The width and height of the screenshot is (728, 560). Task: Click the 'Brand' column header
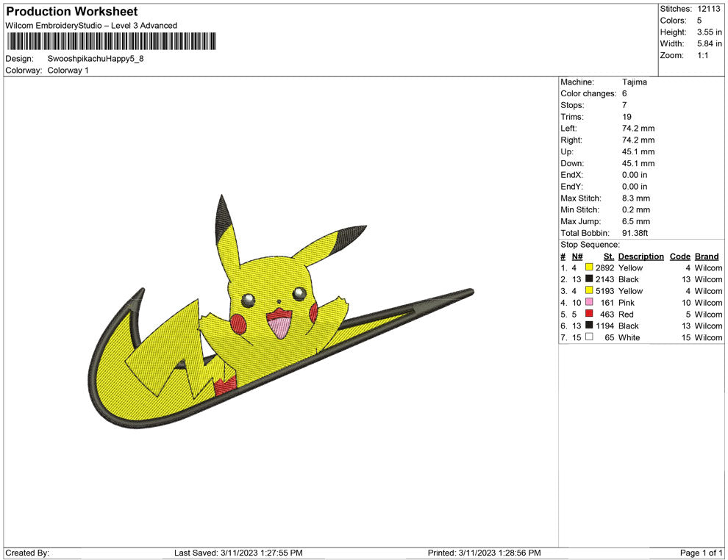(x=707, y=256)
